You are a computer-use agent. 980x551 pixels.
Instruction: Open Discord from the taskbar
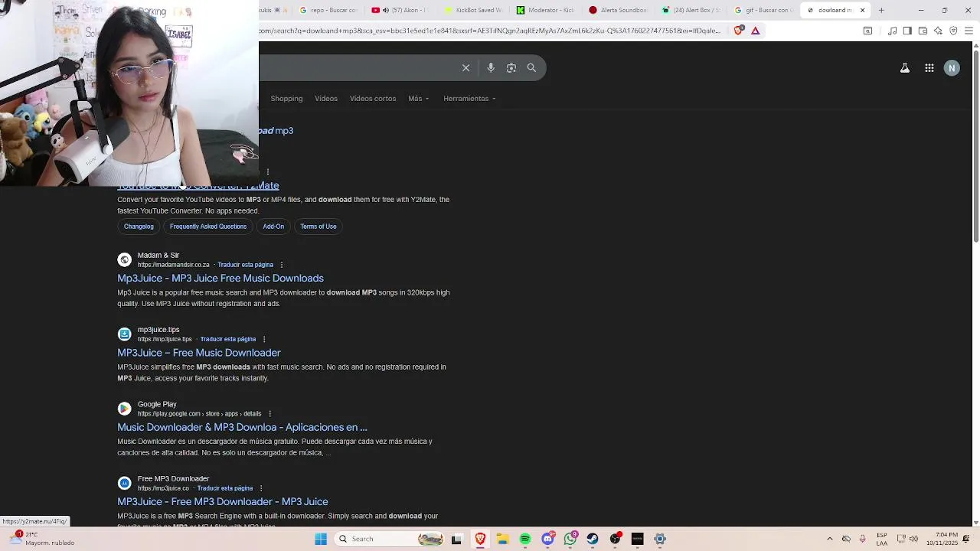547,539
